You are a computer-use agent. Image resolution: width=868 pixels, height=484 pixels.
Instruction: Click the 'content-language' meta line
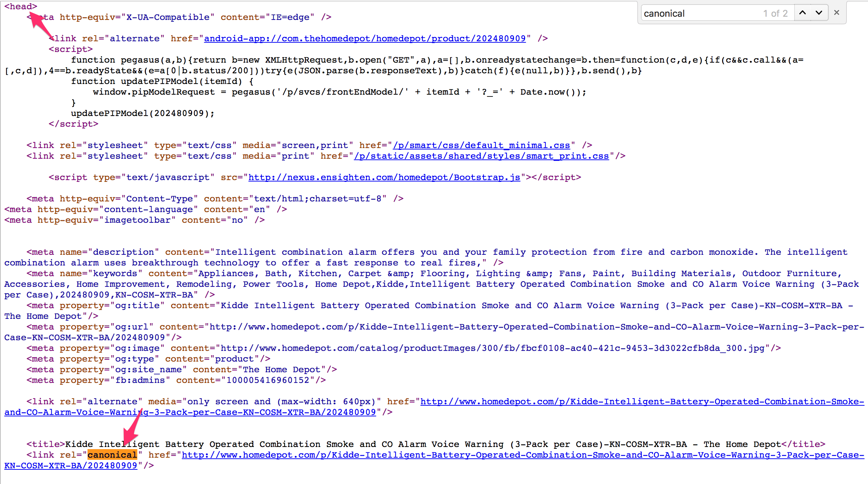(145, 209)
